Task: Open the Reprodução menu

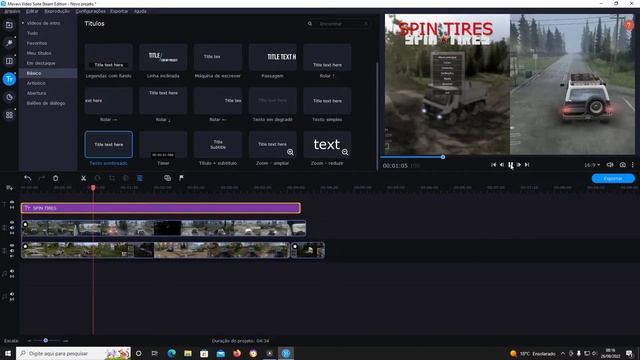Action: tap(57, 11)
